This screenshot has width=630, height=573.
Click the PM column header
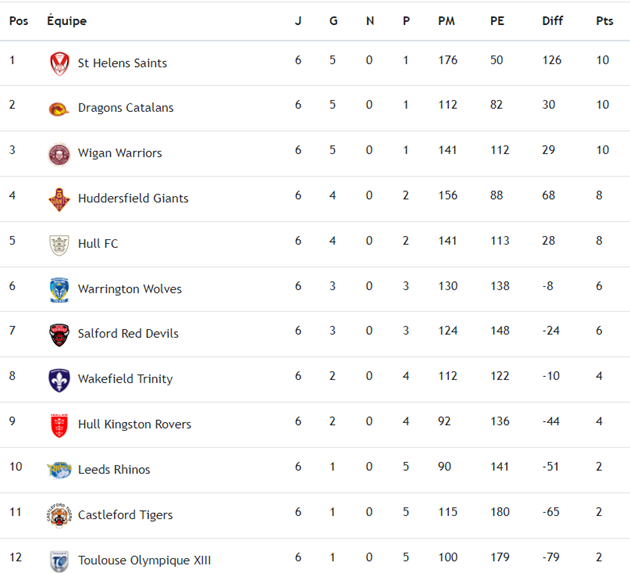click(x=447, y=21)
